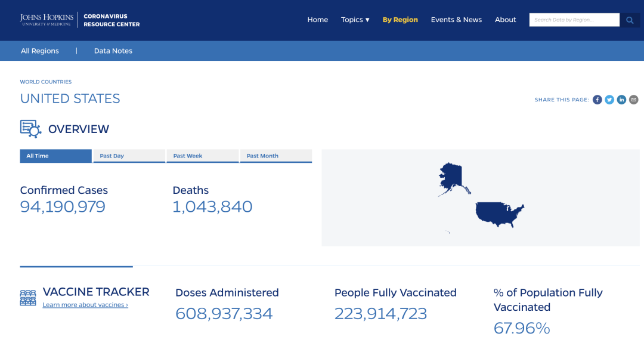
Task: Click the United States map image
Action: [481, 197]
